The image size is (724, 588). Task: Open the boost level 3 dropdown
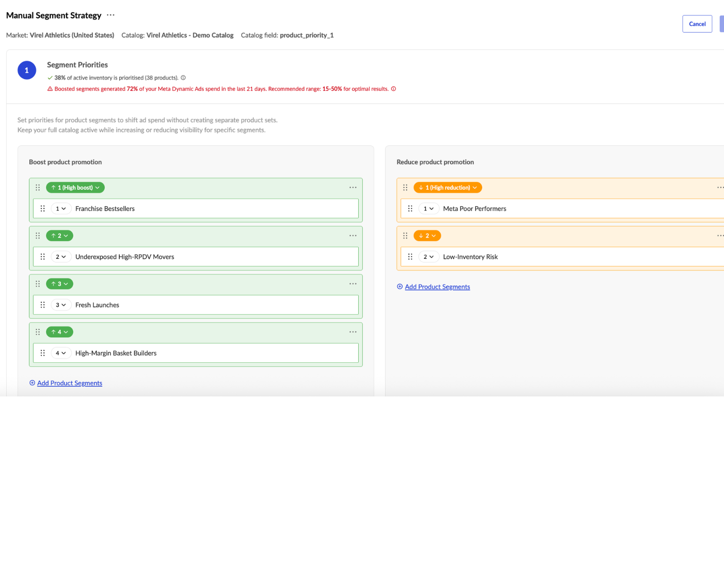tap(60, 284)
